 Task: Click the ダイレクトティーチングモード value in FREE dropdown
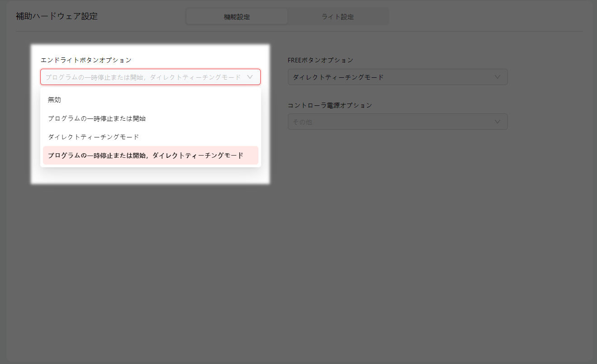(338, 77)
